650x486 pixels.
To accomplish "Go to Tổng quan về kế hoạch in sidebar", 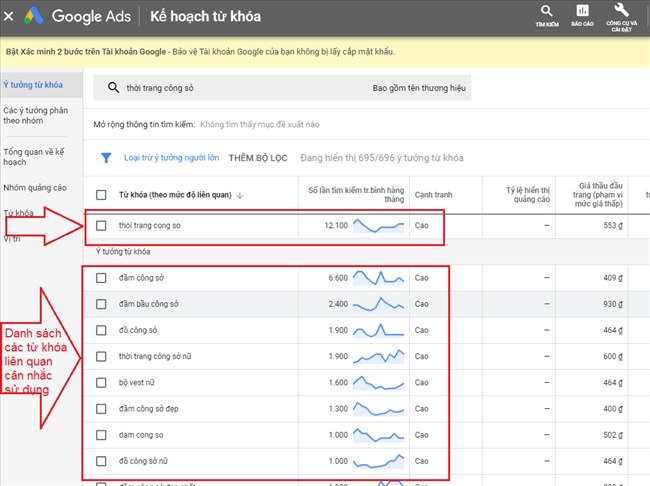I will coord(33,157).
